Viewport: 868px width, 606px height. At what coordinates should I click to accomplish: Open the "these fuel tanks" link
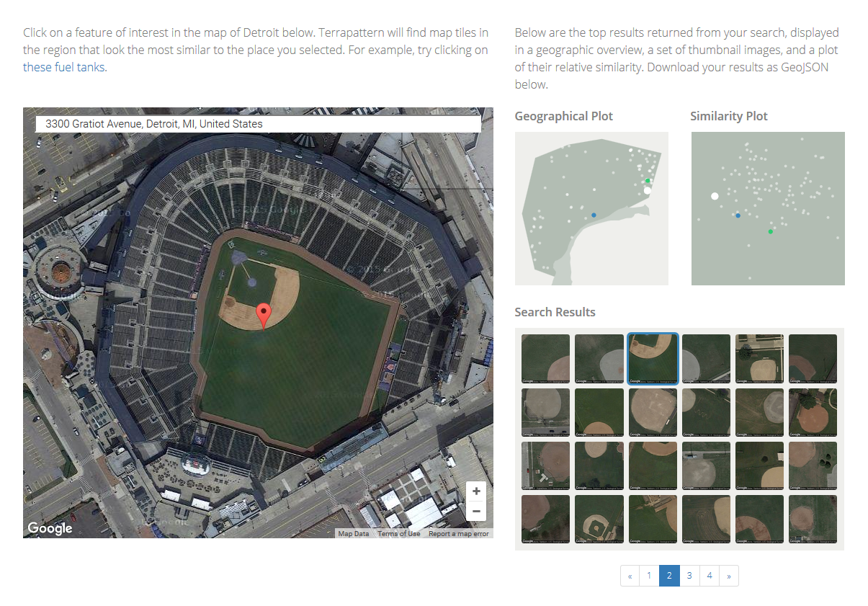(x=64, y=68)
